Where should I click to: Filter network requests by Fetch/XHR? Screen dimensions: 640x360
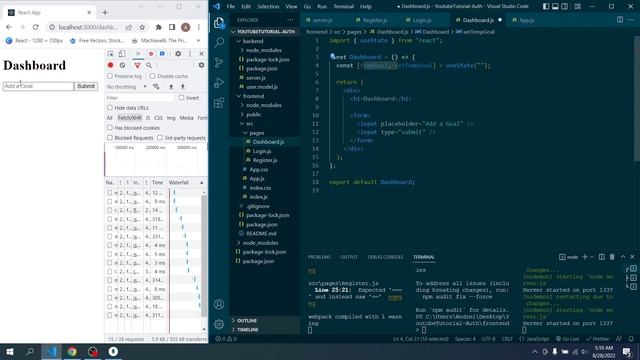pyautogui.click(x=130, y=118)
